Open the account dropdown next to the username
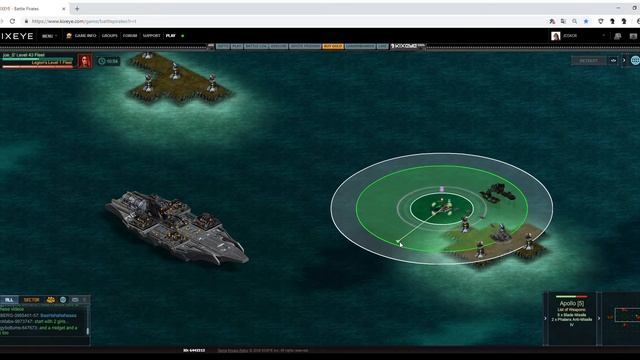The image size is (640, 360). pos(603,36)
